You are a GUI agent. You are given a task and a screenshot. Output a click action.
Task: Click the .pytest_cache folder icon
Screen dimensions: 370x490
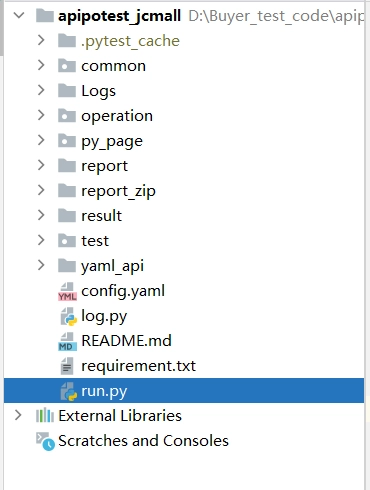(x=67, y=41)
